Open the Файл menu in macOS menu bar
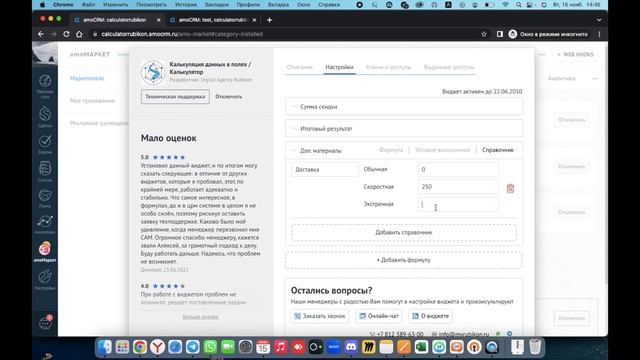Image resolution: width=640 pixels, height=360 pixels. click(x=88, y=4)
